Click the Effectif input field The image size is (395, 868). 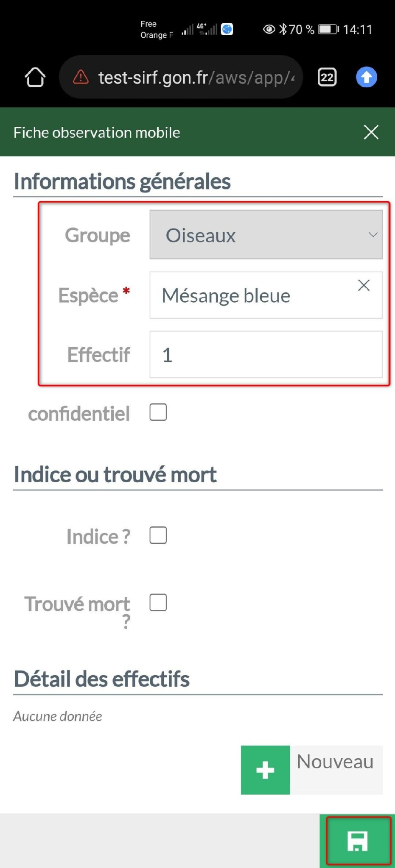[x=266, y=354]
